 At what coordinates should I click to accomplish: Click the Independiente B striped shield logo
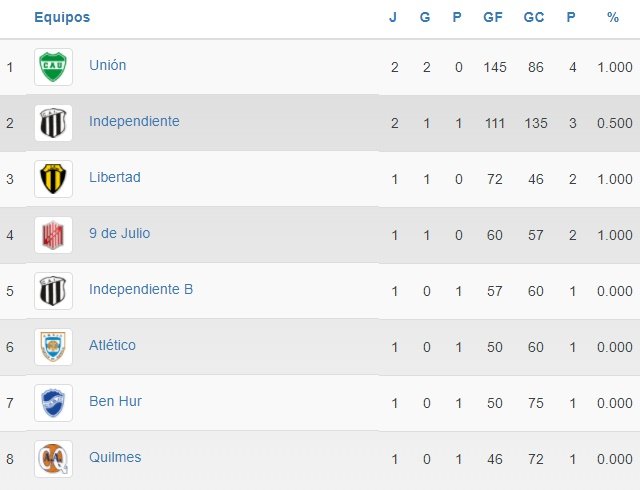(53, 291)
